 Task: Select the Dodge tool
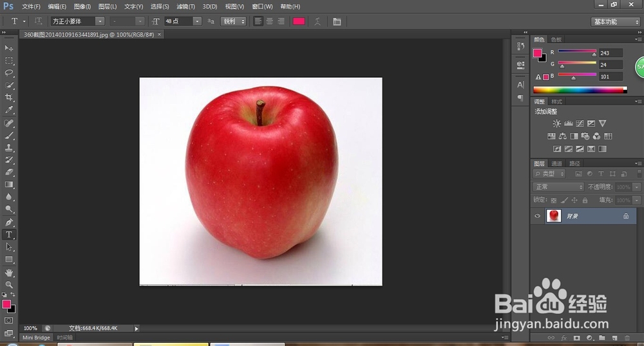(x=8, y=209)
